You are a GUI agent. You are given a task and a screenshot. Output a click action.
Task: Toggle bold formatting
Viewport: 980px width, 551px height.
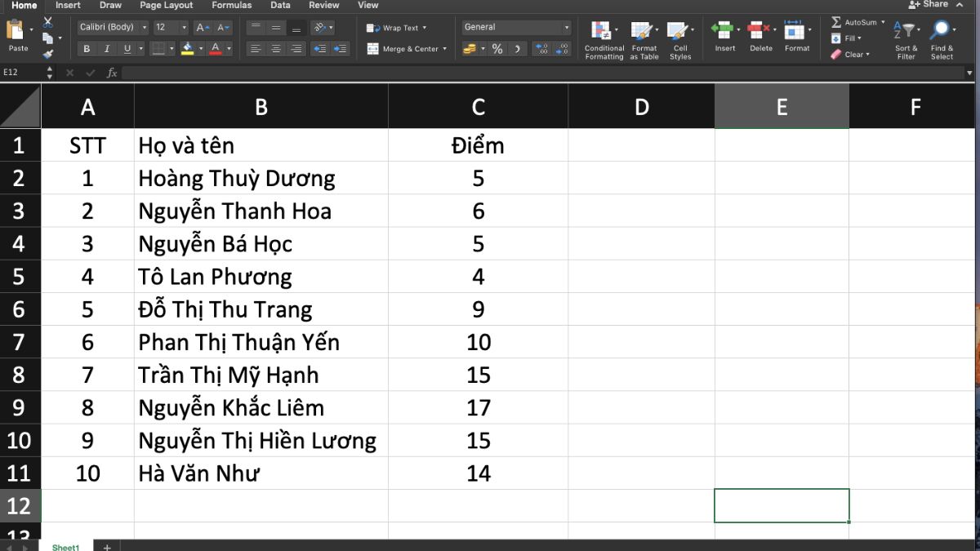coord(86,48)
